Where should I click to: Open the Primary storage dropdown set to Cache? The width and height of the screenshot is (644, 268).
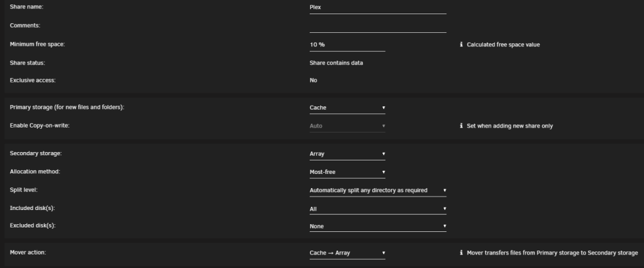[x=348, y=108]
